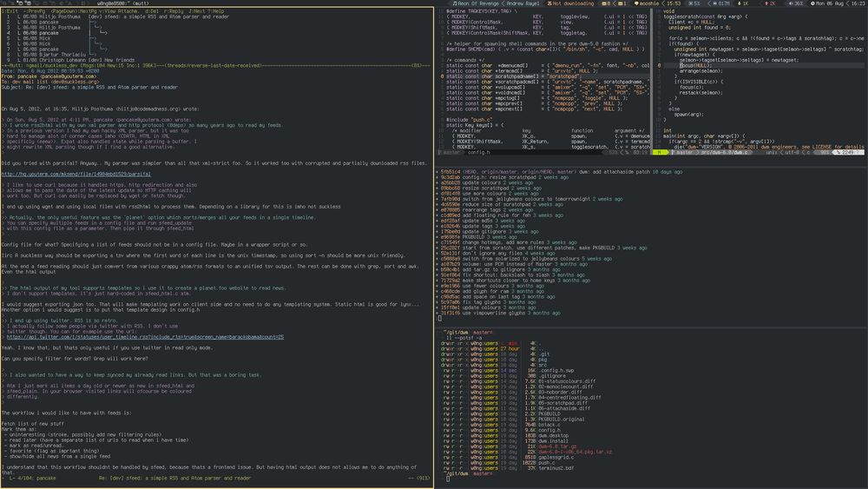The image size is (868, 489).
Task: Click the 'w0ng@e8500:~ (mutt)' window title
Action: (x=122, y=3)
